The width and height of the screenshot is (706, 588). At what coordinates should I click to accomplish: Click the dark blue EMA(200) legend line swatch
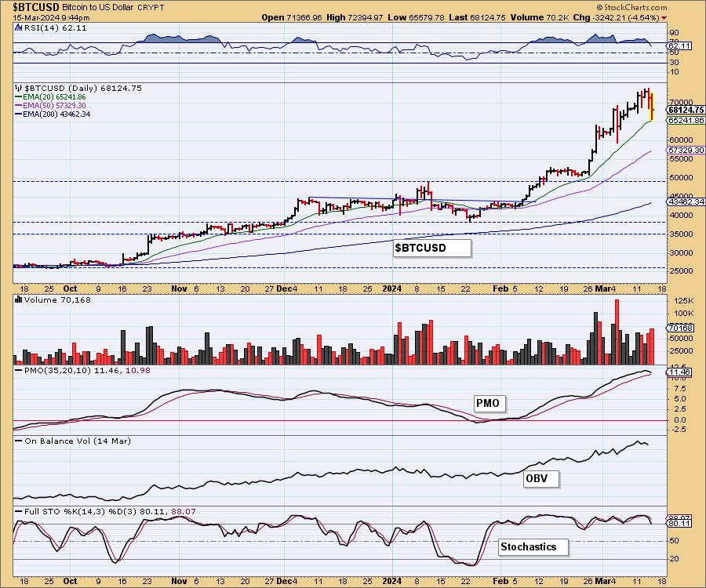click(19, 114)
